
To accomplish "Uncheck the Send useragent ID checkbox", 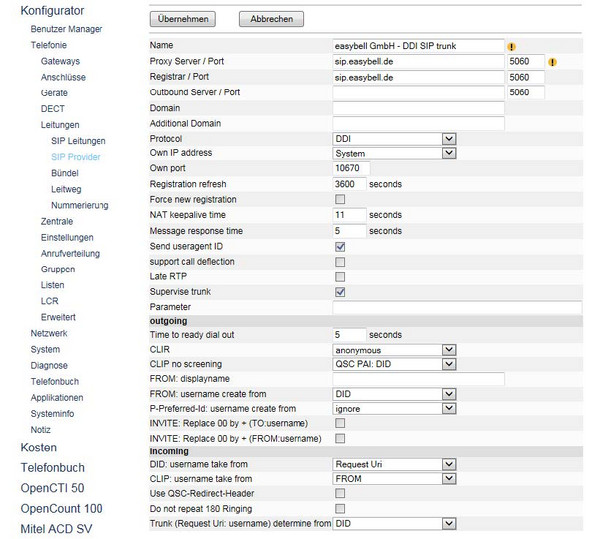I will click(x=340, y=247).
